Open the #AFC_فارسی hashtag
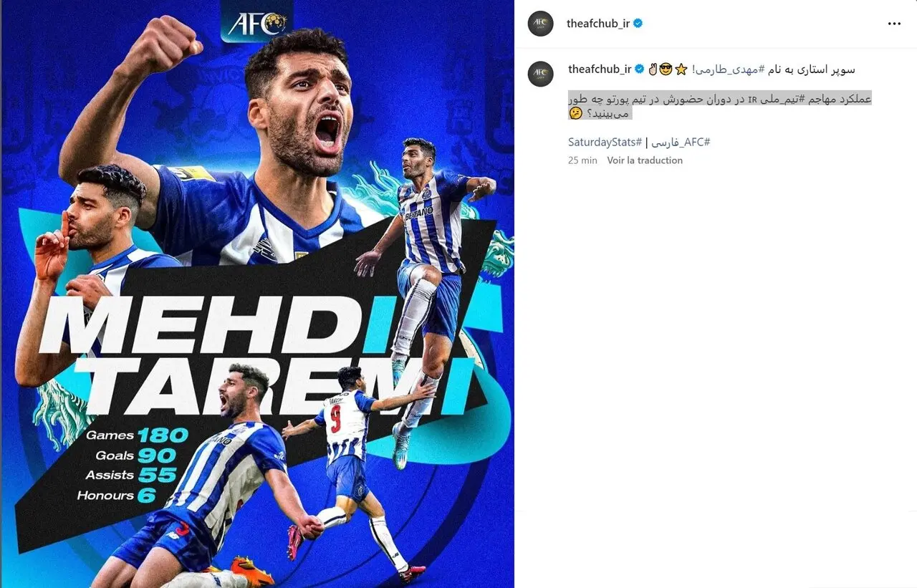 click(679, 142)
